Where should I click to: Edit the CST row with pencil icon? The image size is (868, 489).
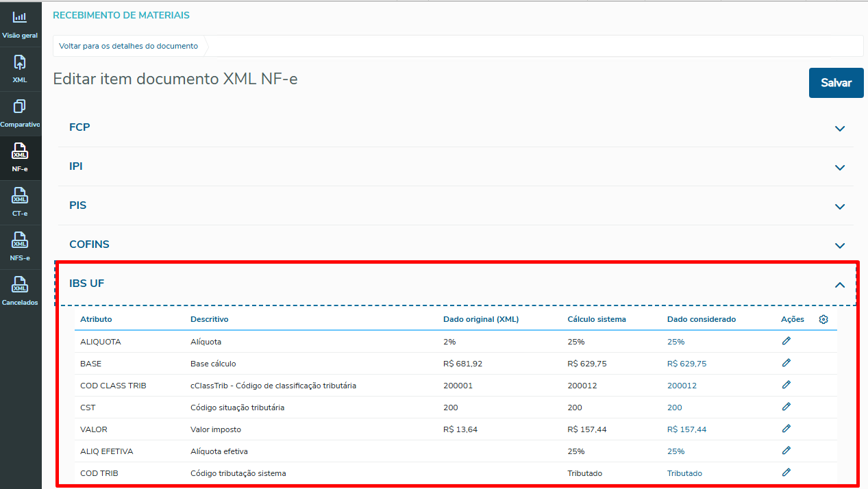tap(786, 407)
